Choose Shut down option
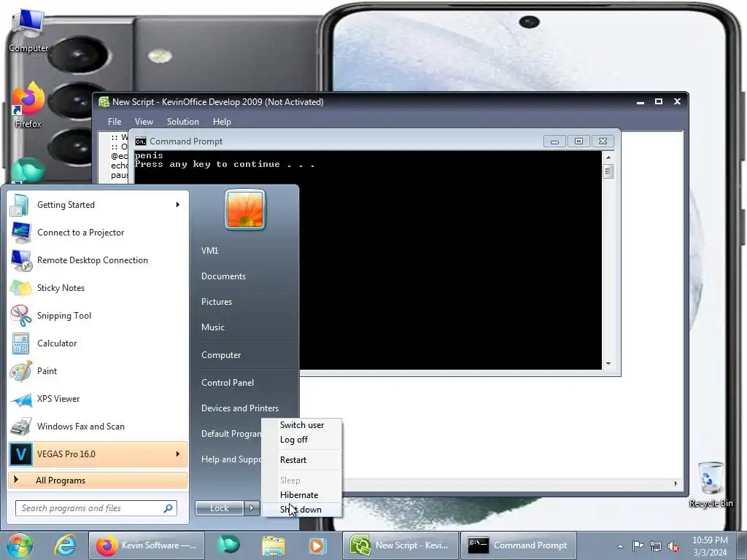The image size is (747, 560). (302, 510)
